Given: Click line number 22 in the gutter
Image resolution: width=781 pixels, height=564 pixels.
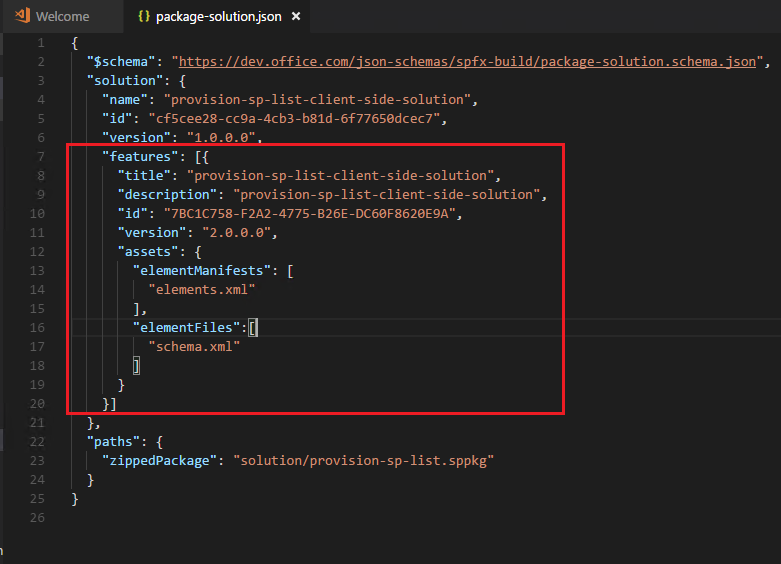Looking at the screenshot, I should pyautogui.click(x=37, y=441).
